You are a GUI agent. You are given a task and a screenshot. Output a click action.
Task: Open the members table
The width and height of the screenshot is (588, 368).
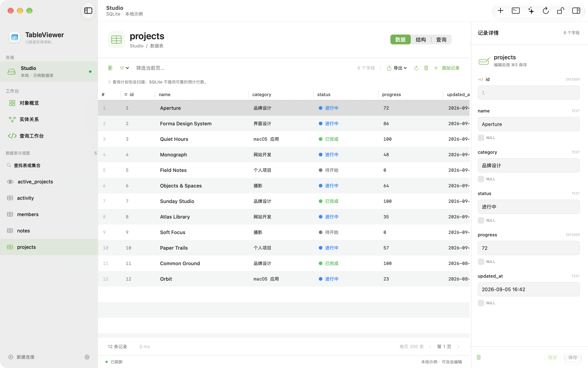click(49, 214)
